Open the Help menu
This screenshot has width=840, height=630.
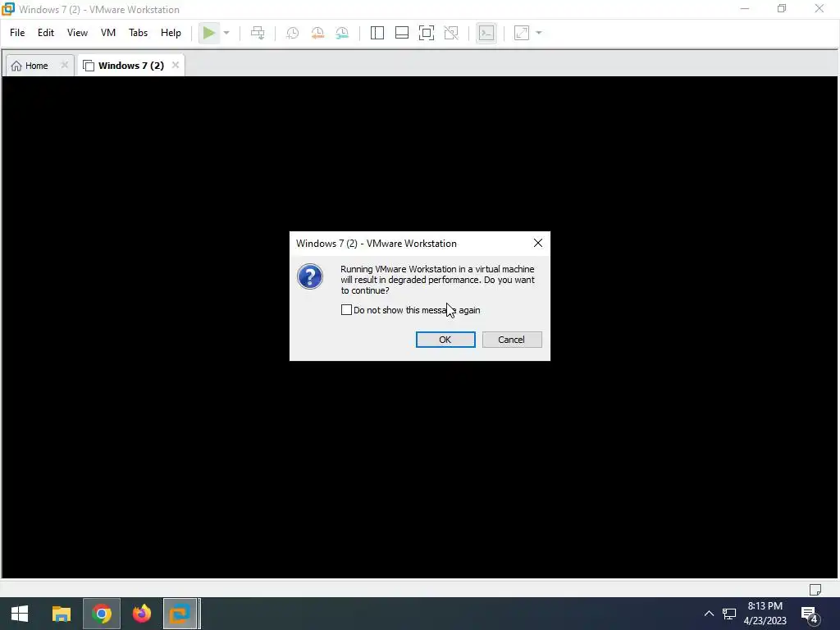(171, 33)
